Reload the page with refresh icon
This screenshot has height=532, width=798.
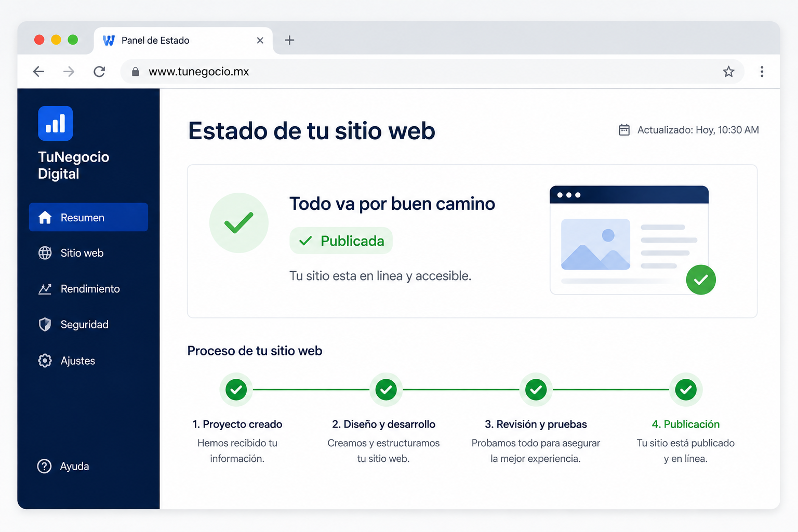coord(99,72)
